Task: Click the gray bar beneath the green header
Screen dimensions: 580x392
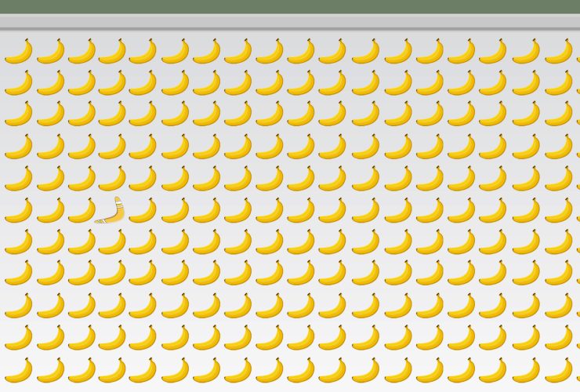Action: point(290,22)
